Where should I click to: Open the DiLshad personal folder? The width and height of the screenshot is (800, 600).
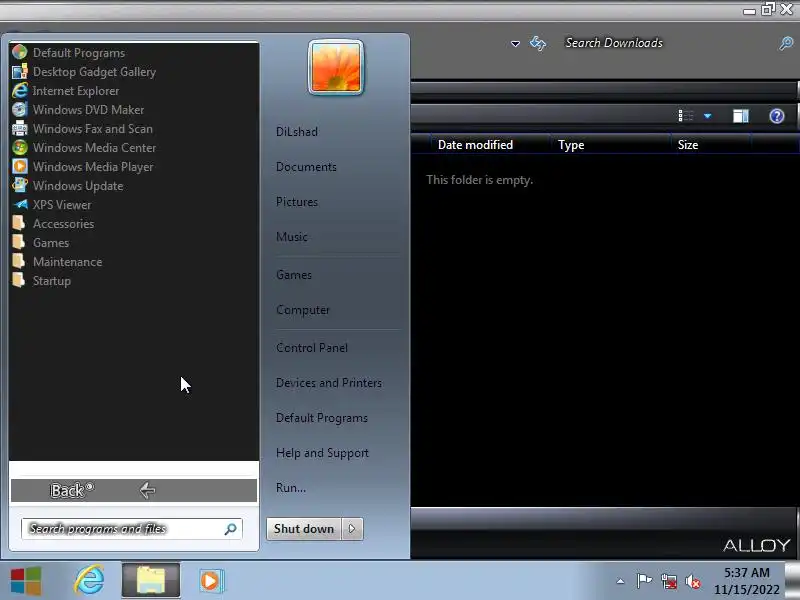tap(297, 132)
